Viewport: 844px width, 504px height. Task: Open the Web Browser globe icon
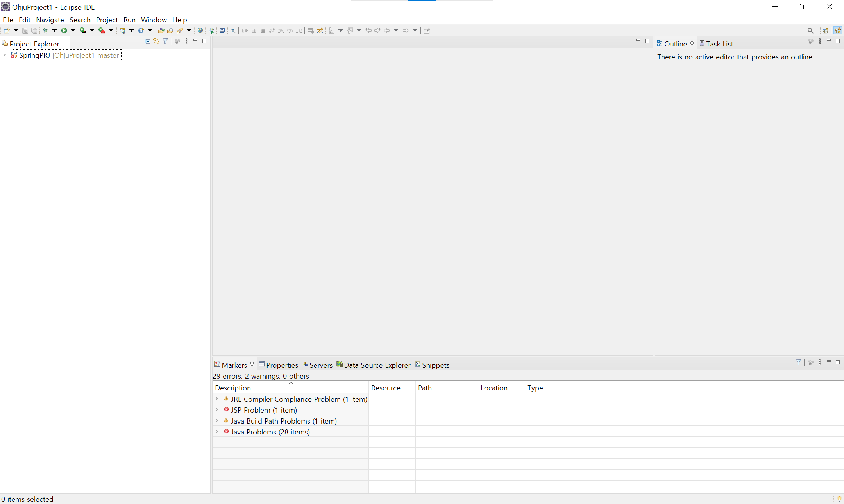[200, 30]
